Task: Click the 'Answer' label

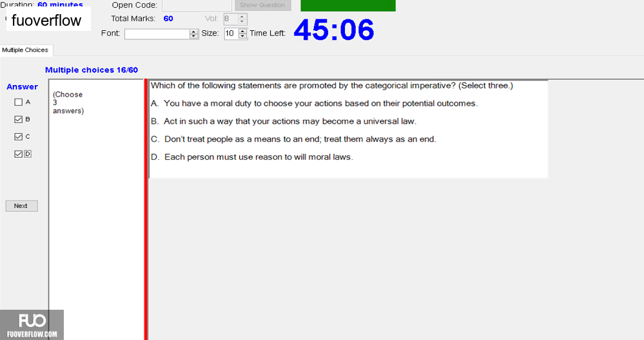Action: click(x=22, y=86)
